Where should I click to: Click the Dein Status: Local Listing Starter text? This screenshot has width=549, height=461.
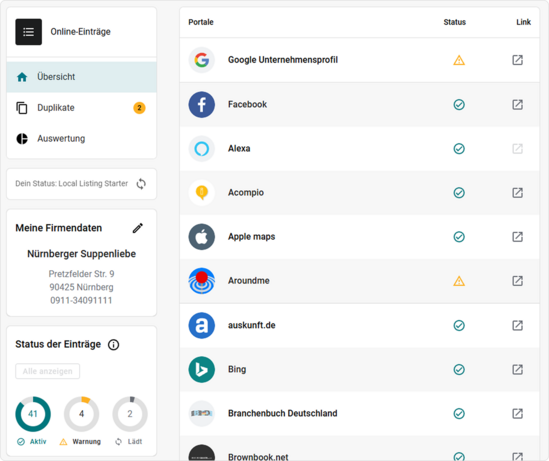click(x=71, y=184)
